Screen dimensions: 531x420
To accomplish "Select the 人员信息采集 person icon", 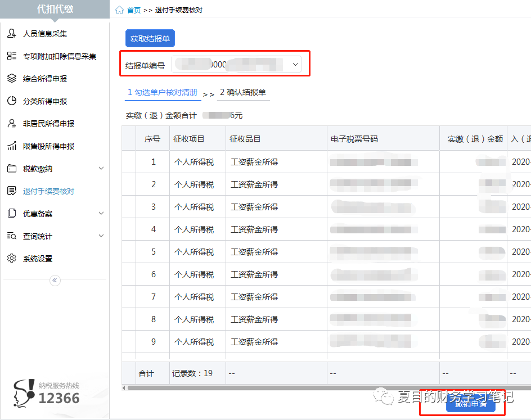I will click(12, 33).
